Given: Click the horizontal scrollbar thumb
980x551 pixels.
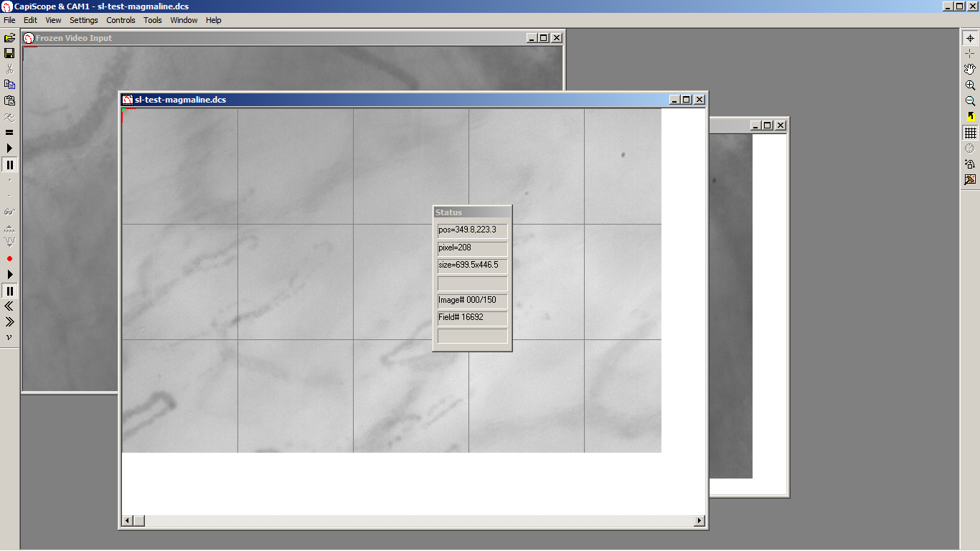Looking at the screenshot, I should tap(139, 520).
